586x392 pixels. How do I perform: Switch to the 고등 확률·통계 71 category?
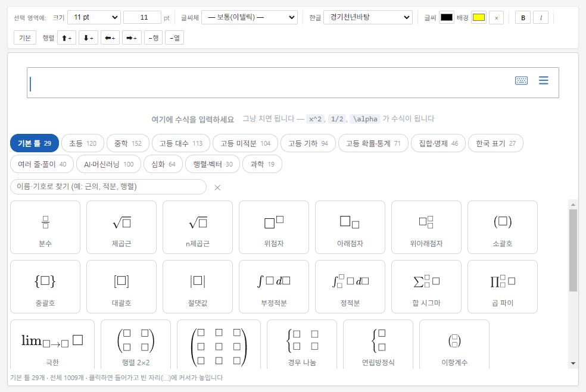tap(373, 143)
